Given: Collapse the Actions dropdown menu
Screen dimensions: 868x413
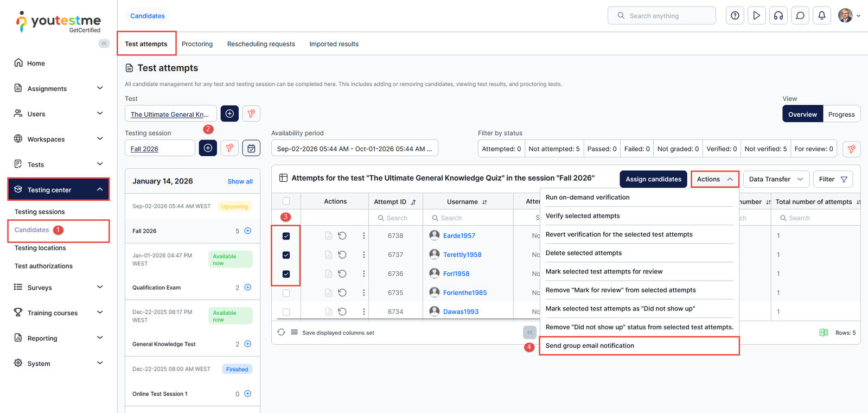Looking at the screenshot, I should (714, 179).
